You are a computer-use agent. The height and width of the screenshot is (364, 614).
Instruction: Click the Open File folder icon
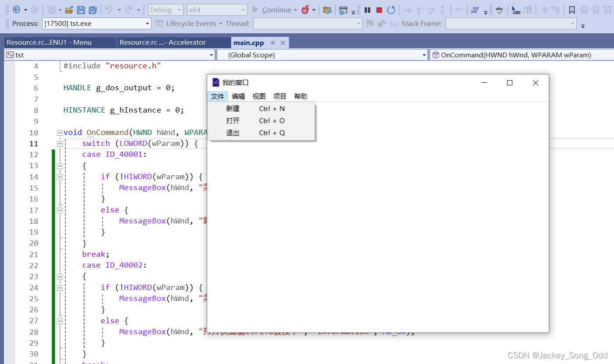69,10
